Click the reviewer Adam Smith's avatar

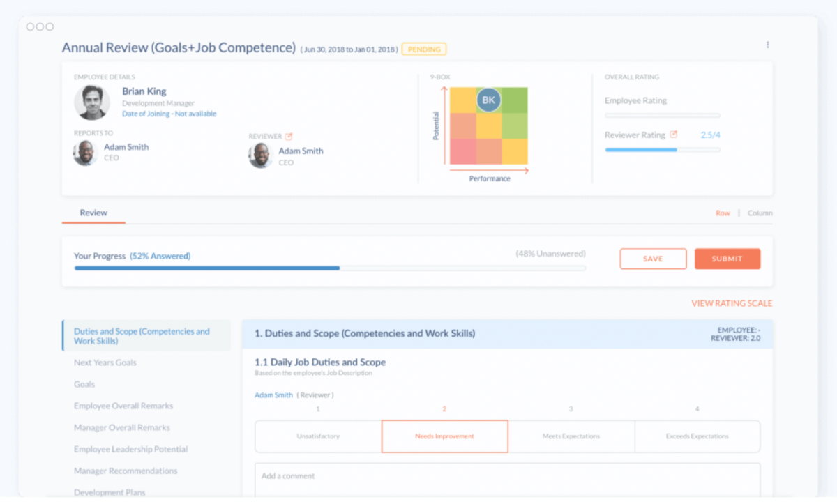pyautogui.click(x=260, y=155)
